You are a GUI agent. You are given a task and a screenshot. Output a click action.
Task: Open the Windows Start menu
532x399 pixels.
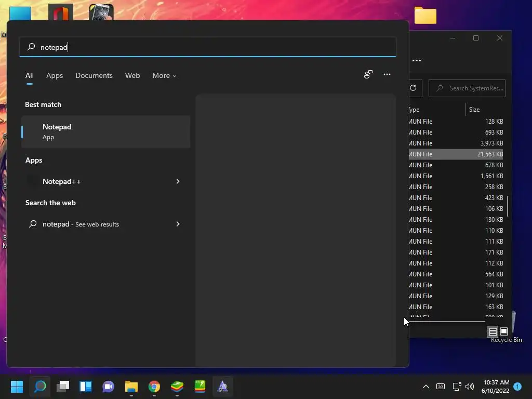click(x=17, y=386)
